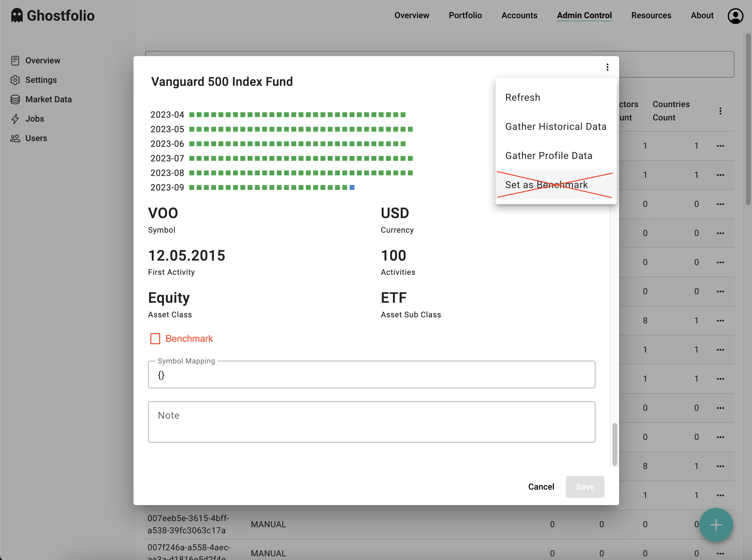Viewport: 752px width, 560px height.
Task: Open Overview via the document sidebar icon
Action: coord(15,60)
